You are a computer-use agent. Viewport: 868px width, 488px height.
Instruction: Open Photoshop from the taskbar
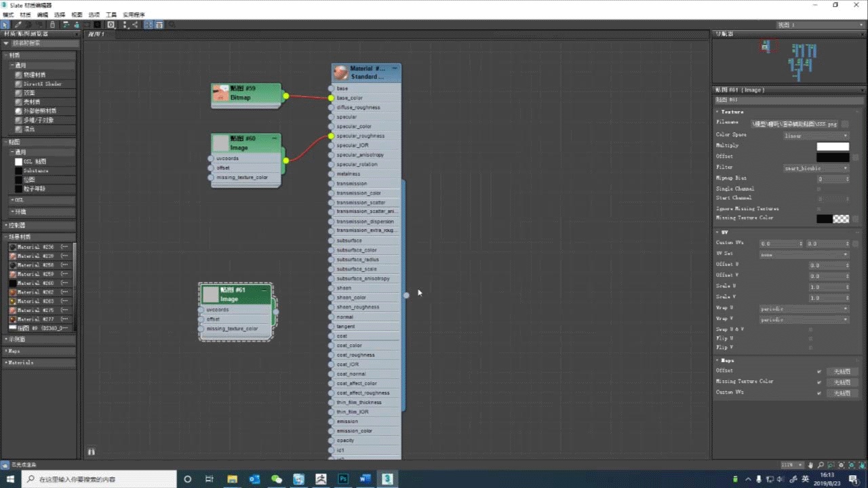(x=343, y=479)
